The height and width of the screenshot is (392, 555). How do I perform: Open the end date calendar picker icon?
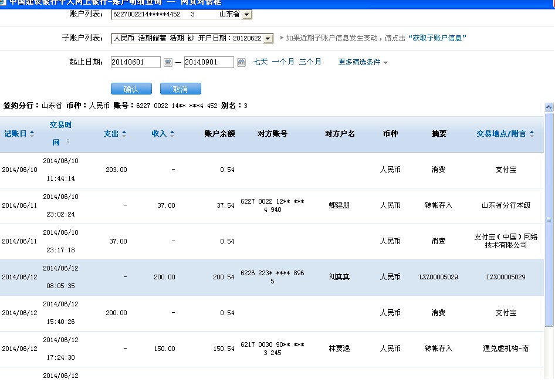coord(241,63)
